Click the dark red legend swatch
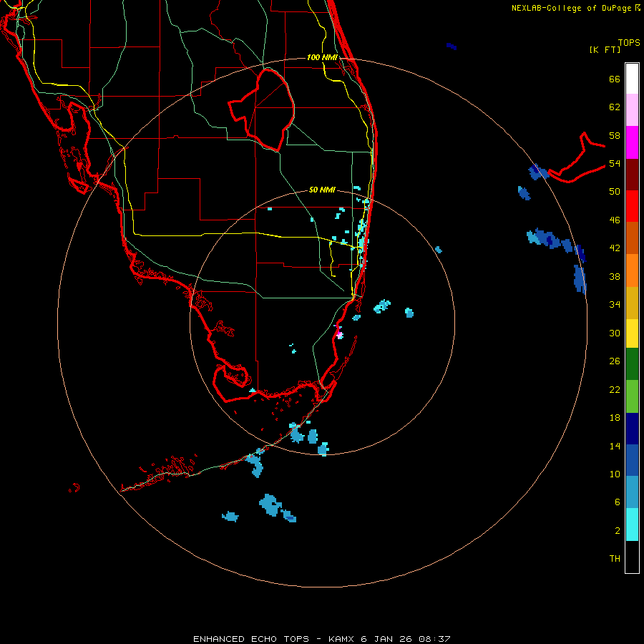Screen dimensions: 644x644 [632, 174]
